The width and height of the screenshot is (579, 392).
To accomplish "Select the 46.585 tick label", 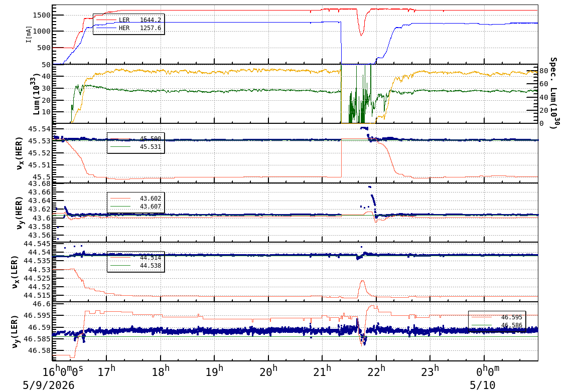I will click(37, 339).
